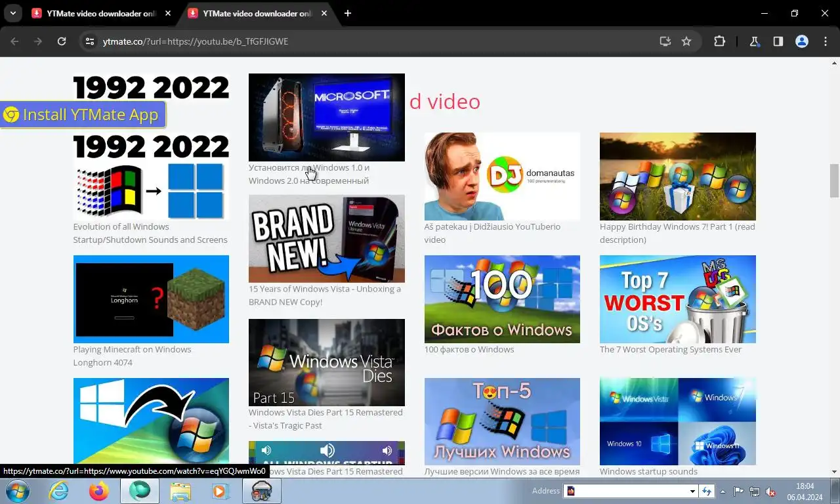Open the DJ domanautas video thumbnail
Screen dimensions: 840x504
[x=502, y=176]
